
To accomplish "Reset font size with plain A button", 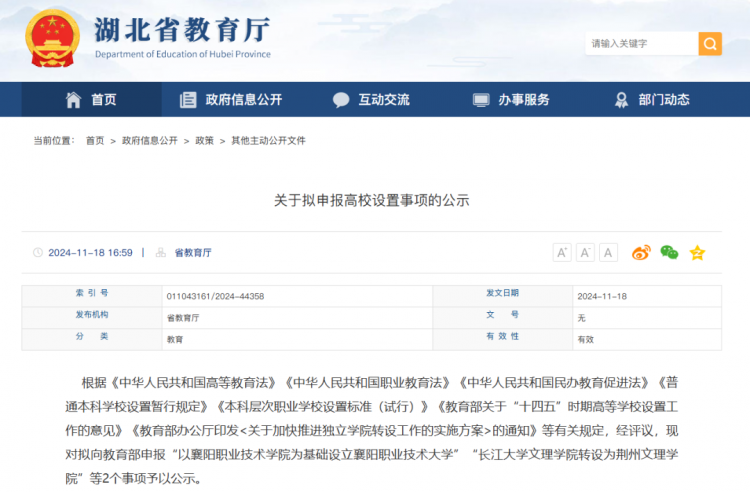I will point(608,252).
